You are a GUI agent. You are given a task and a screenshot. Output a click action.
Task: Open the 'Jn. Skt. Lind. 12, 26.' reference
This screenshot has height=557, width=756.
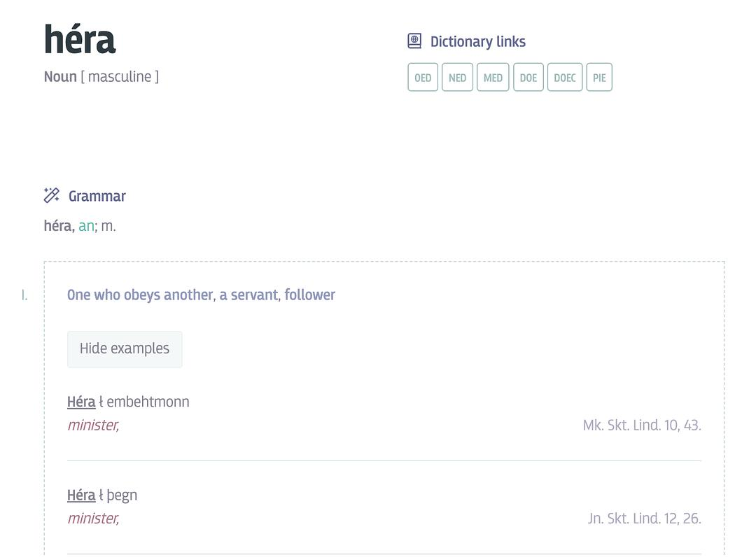(644, 519)
